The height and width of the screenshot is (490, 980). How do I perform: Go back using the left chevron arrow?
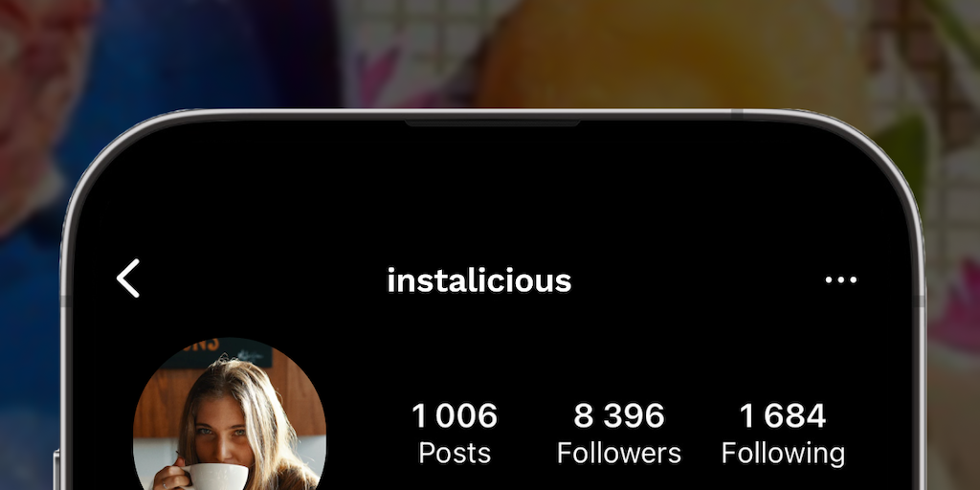[x=128, y=278]
